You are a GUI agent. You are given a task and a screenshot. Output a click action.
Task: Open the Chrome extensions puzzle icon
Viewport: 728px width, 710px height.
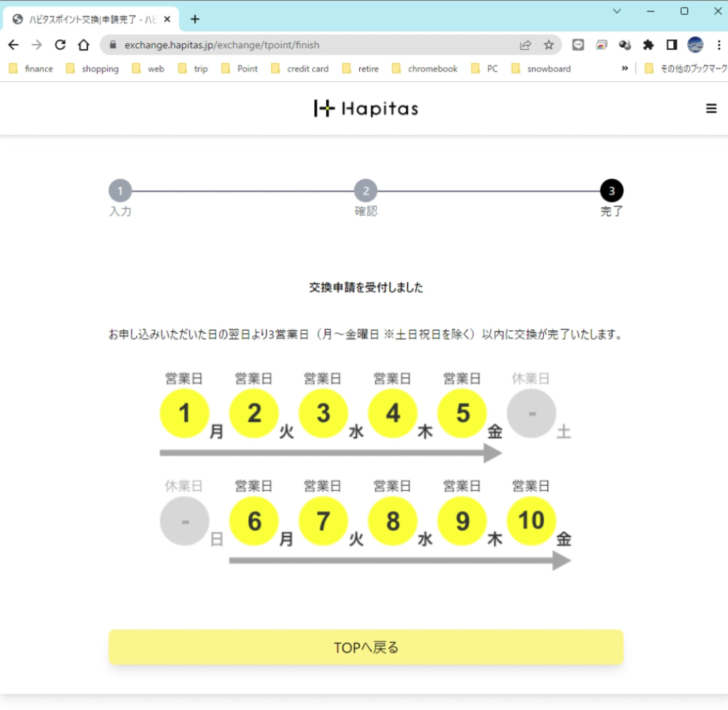648,45
